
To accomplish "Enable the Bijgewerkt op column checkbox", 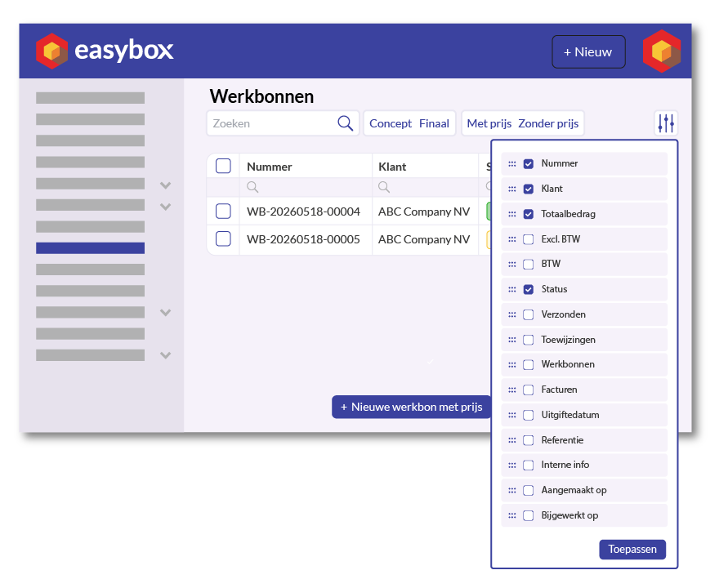I will point(529,515).
